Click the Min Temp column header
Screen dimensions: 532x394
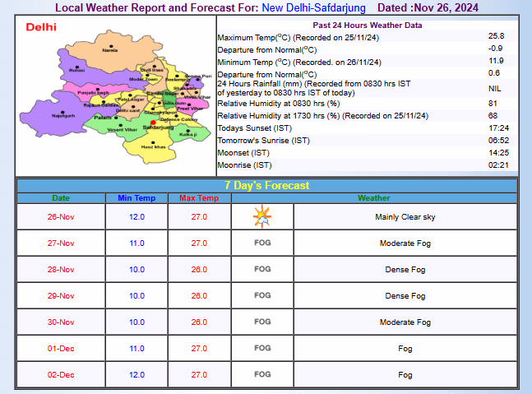(136, 198)
